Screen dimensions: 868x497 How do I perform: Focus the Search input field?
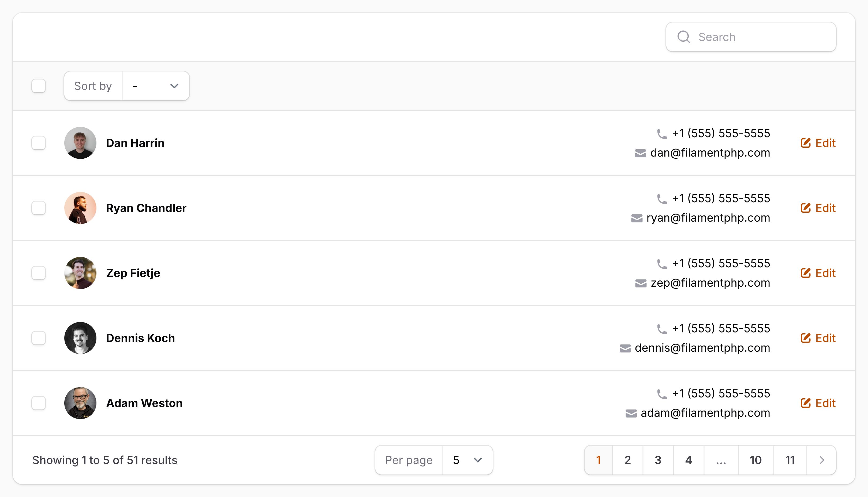(x=751, y=37)
